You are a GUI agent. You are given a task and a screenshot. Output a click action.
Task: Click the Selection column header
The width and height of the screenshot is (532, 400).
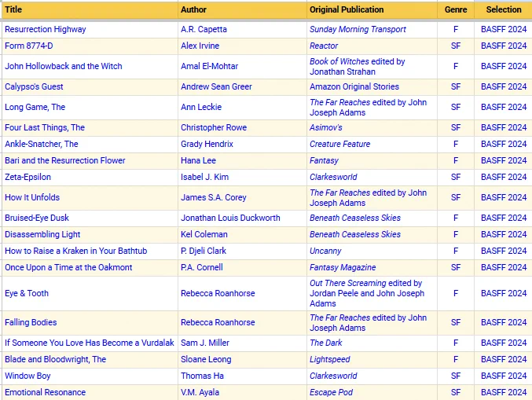[504, 9]
